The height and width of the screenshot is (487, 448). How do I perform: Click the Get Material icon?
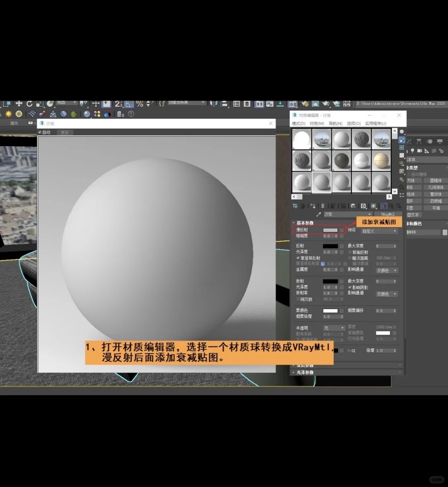295,206
